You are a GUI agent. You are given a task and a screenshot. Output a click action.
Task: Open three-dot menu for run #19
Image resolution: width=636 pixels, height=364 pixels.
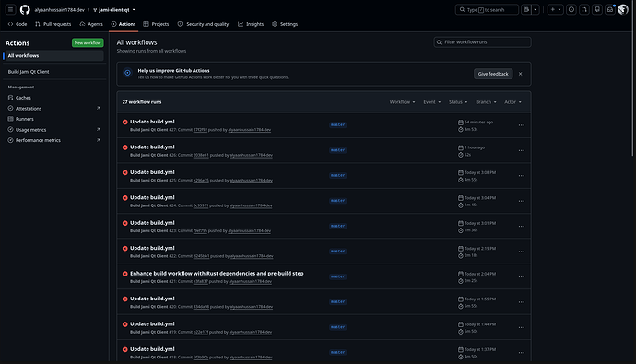(x=521, y=327)
